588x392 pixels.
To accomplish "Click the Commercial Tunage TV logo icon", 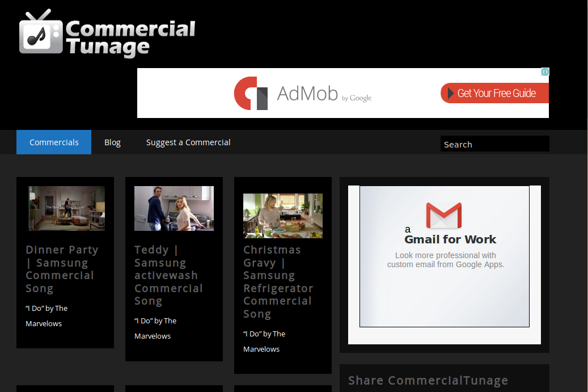I will [41, 32].
